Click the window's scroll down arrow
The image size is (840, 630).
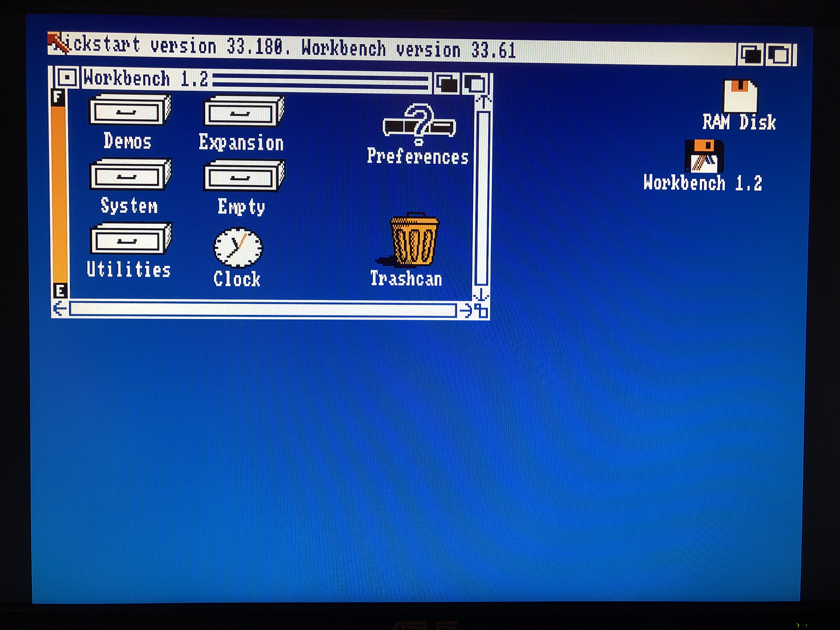pos(481,294)
